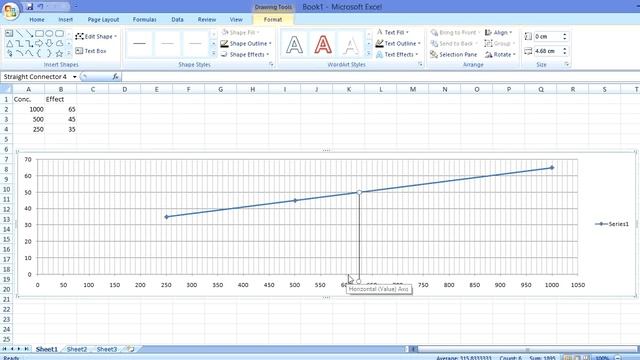Expand the Insert Shapes gallery
This screenshot has height=360, width=640.
point(69,53)
